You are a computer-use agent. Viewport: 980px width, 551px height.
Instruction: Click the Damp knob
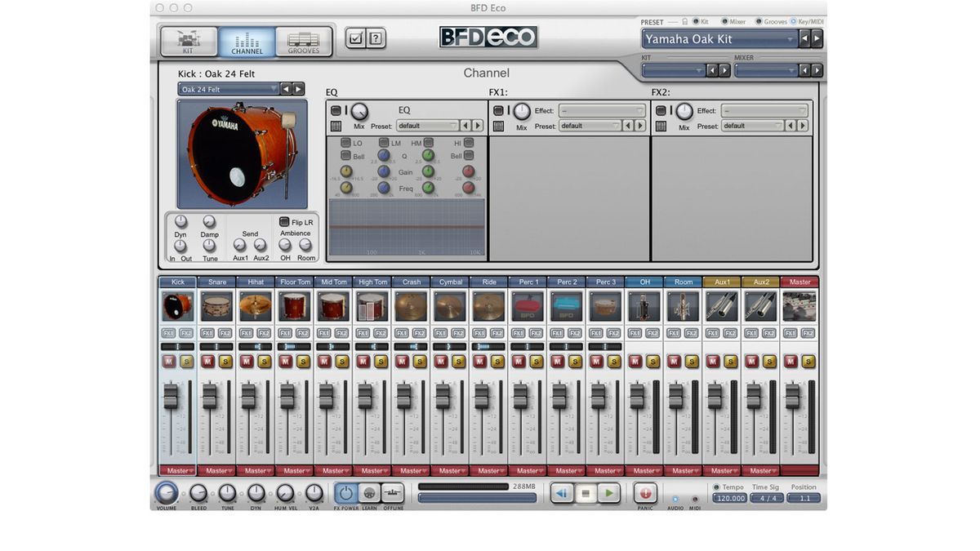click(209, 221)
